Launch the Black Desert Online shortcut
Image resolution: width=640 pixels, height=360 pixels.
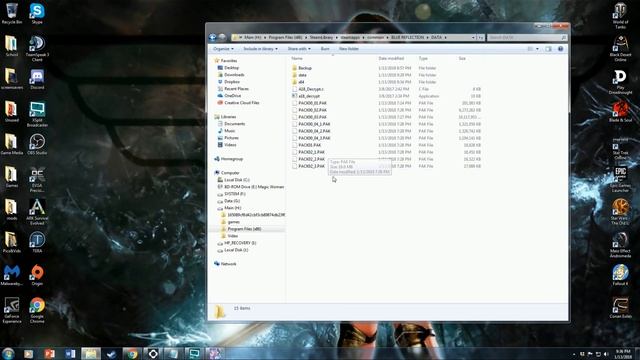click(x=620, y=48)
